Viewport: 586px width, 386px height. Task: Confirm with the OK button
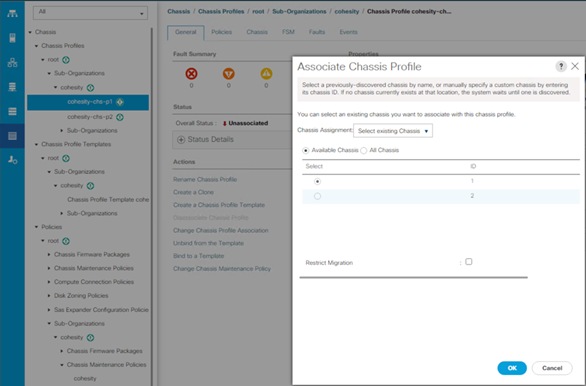[x=512, y=368]
